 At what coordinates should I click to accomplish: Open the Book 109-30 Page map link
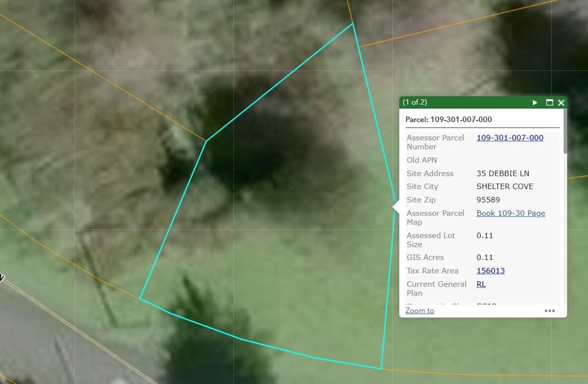pyautogui.click(x=510, y=213)
